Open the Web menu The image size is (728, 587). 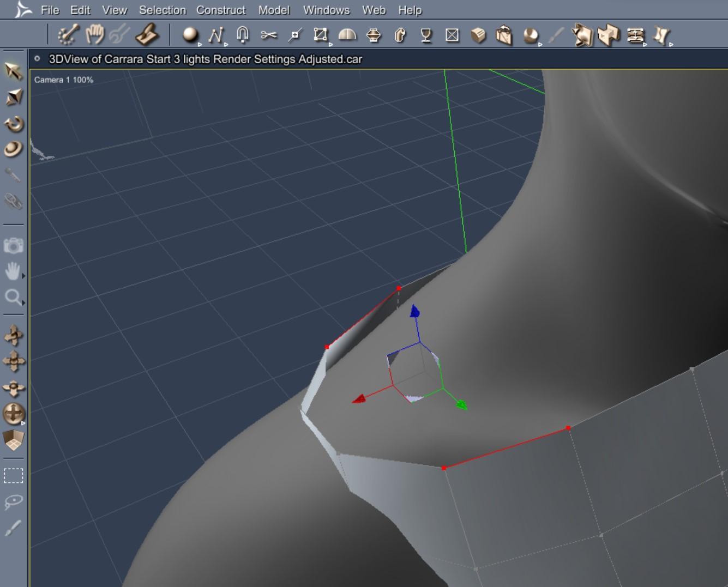click(374, 10)
